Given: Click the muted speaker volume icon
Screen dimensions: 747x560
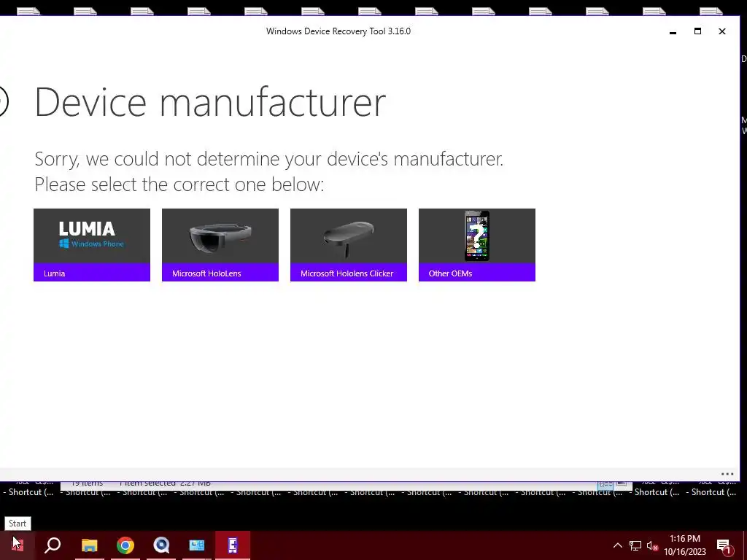Looking at the screenshot, I should pos(652,545).
